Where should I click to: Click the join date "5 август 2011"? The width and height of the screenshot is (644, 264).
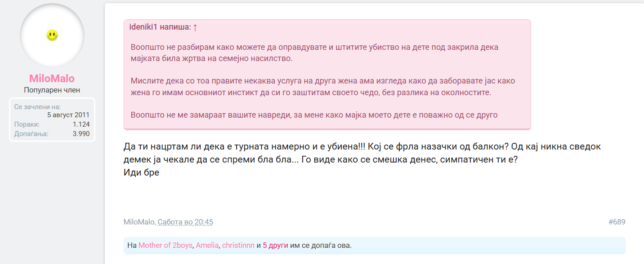[68, 115]
